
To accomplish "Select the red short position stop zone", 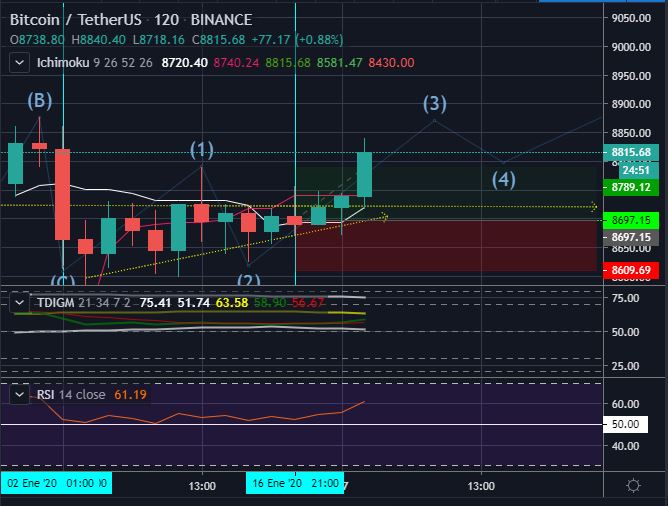I will [x=446, y=245].
